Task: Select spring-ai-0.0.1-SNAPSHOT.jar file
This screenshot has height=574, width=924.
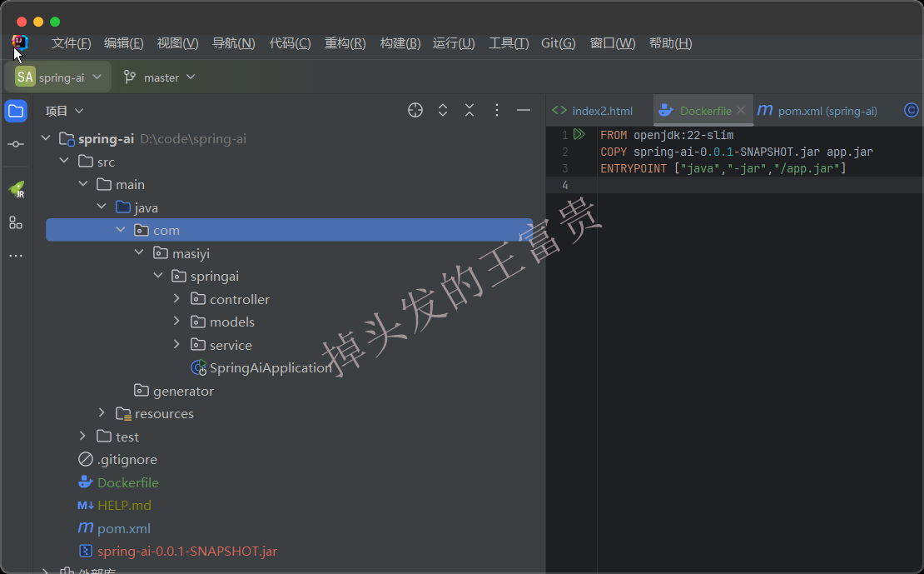Action: click(x=186, y=551)
